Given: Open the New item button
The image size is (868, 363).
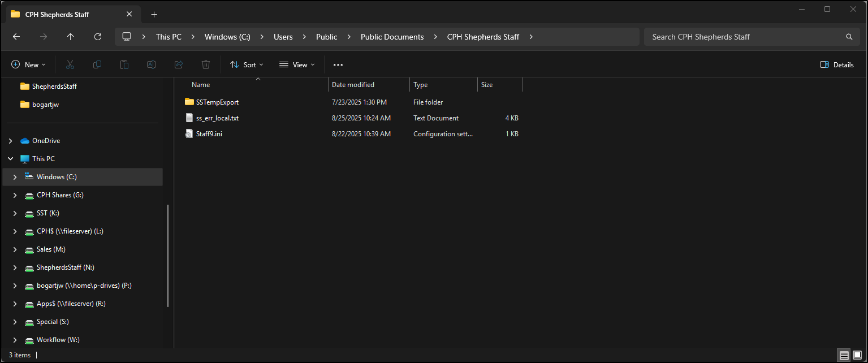Looking at the screenshot, I should coord(28,65).
